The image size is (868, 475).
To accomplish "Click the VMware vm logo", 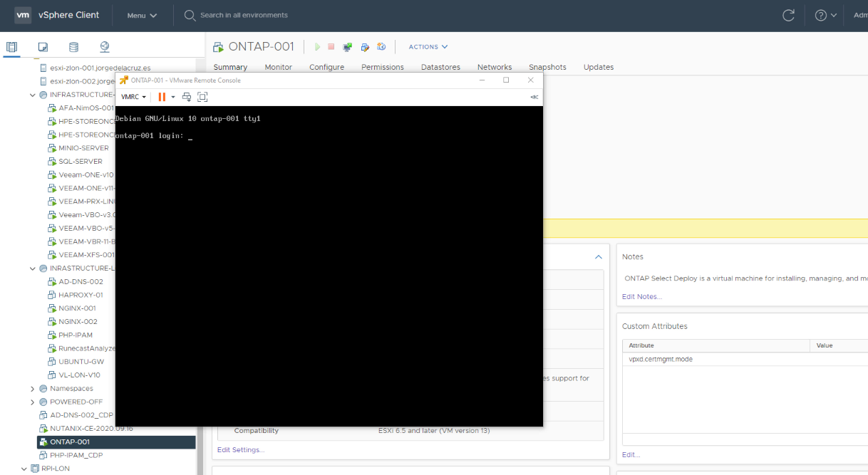I will (x=23, y=15).
